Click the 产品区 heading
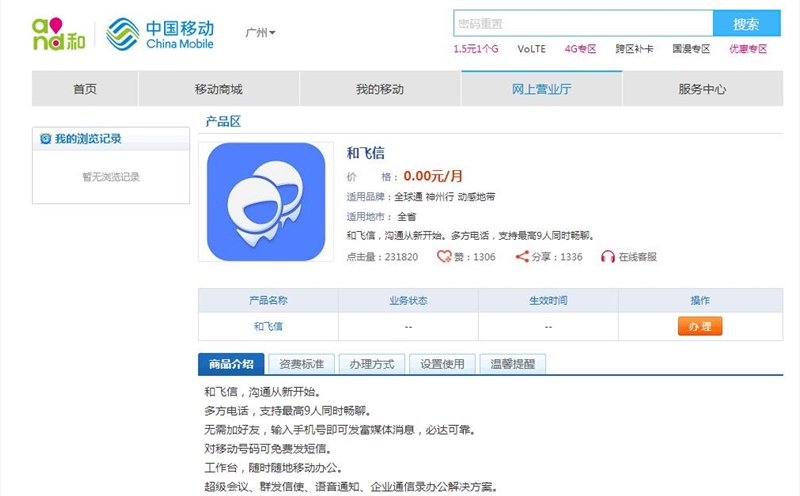 click(223, 121)
